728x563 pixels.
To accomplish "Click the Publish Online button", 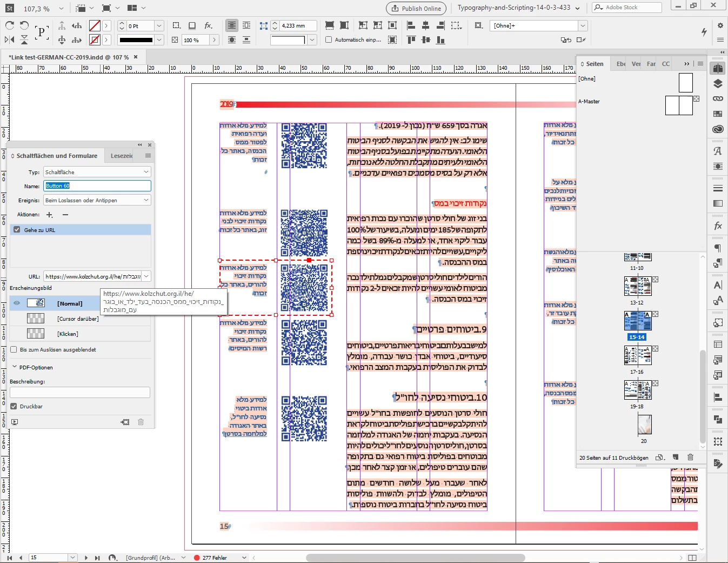I will click(x=416, y=8).
